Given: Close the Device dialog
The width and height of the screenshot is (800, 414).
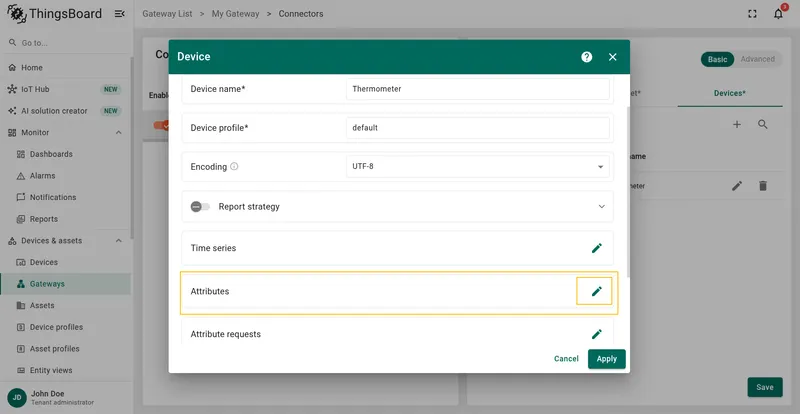Looking at the screenshot, I should click(x=613, y=57).
